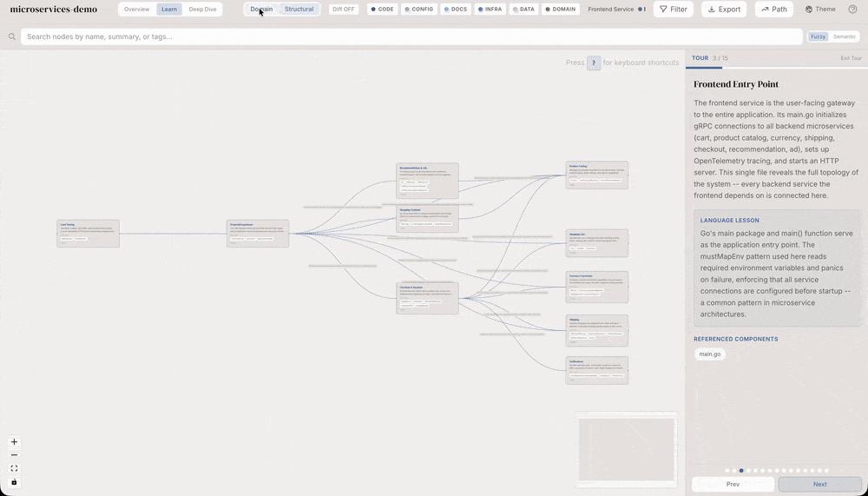
Task: Toggle the DOCS node type filter
Action: point(456,9)
